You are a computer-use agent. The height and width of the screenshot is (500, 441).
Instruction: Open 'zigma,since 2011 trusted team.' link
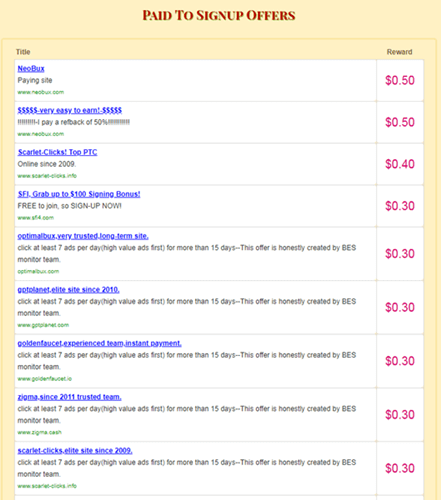69,397
